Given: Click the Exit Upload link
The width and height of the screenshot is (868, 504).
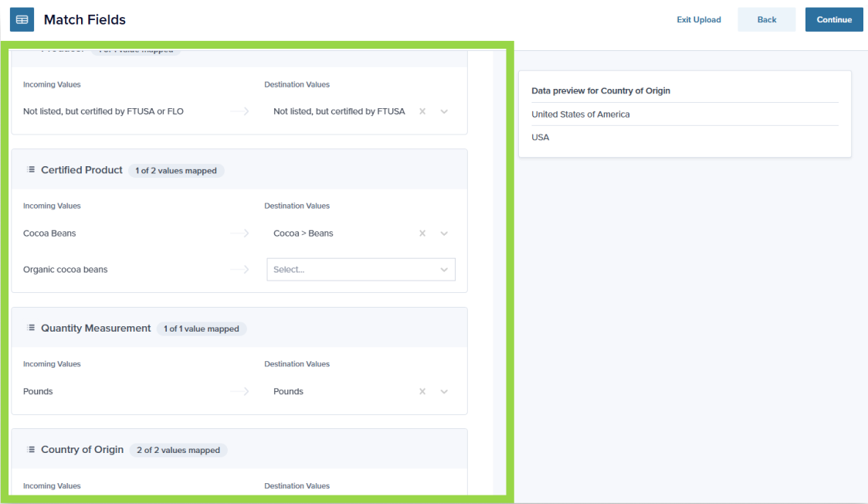Looking at the screenshot, I should coord(699,19).
